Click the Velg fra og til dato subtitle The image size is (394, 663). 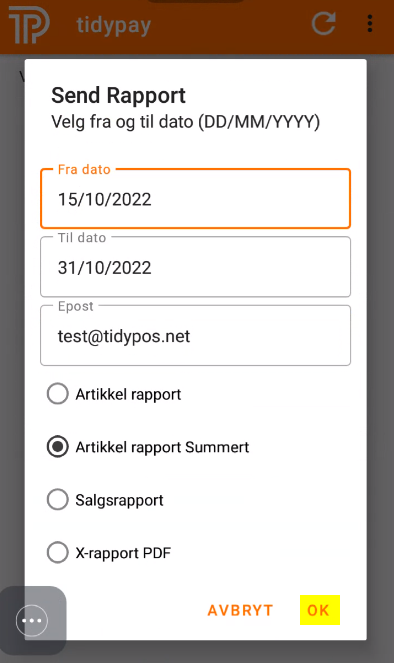(x=186, y=122)
